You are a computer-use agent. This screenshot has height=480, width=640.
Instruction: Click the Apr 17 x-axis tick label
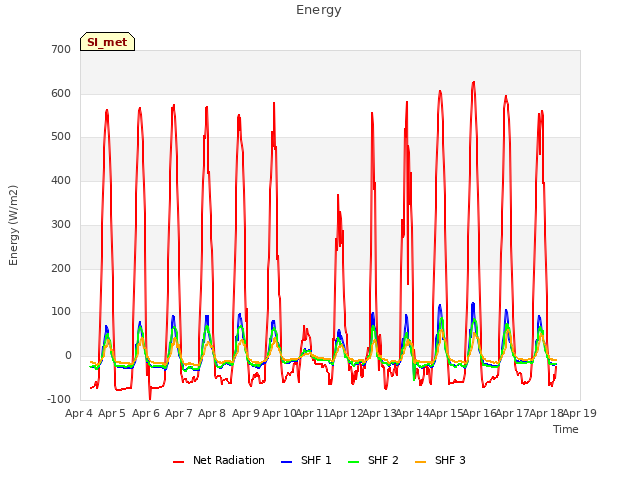[x=513, y=413]
